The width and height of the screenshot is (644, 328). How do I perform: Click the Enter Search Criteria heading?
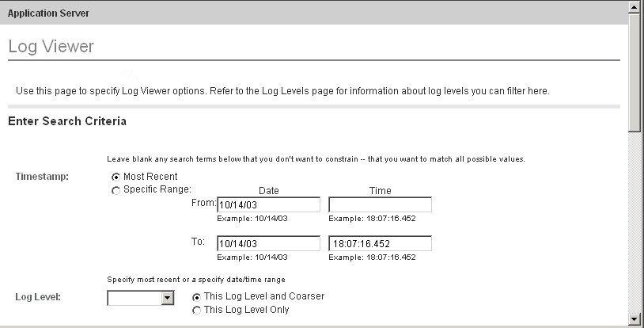(x=67, y=121)
